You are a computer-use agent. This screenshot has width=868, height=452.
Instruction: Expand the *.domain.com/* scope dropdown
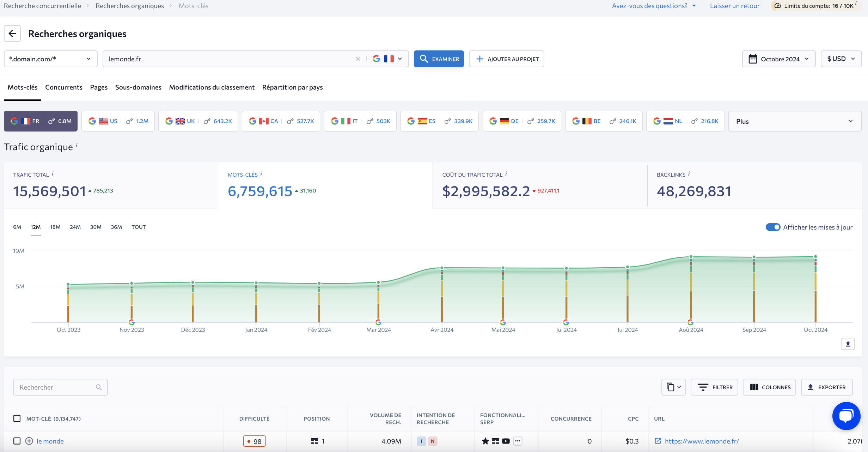point(50,59)
